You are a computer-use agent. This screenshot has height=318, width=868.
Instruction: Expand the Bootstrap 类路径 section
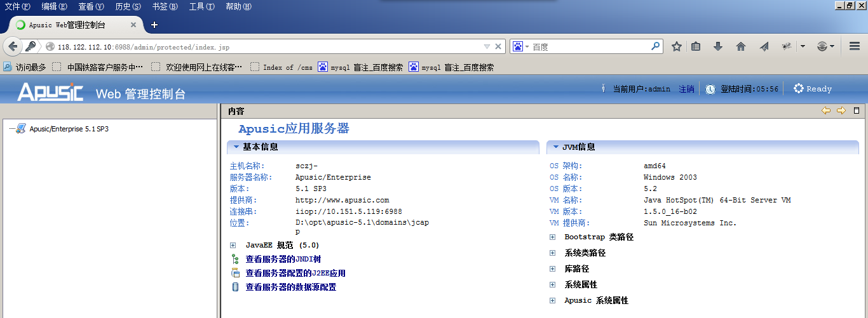pyautogui.click(x=553, y=237)
